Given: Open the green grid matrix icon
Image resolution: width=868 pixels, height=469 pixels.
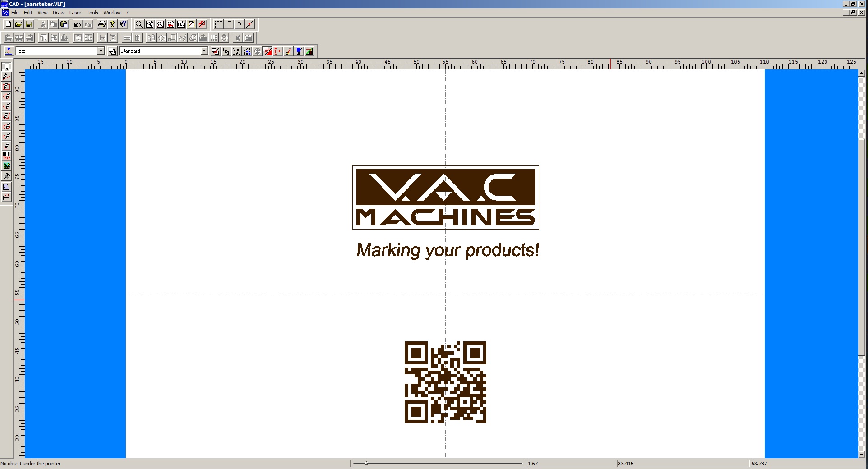Looking at the screenshot, I should tap(309, 51).
